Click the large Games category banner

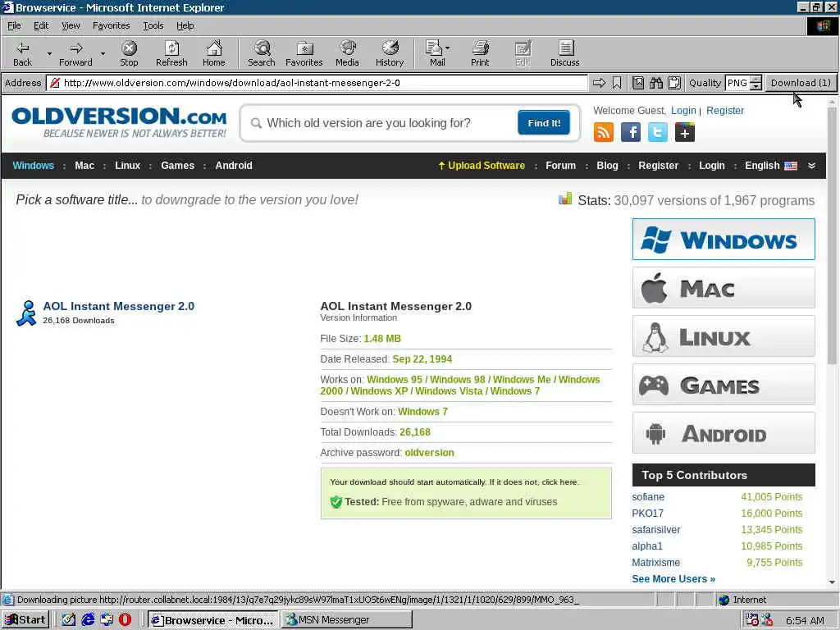pyautogui.click(x=724, y=384)
